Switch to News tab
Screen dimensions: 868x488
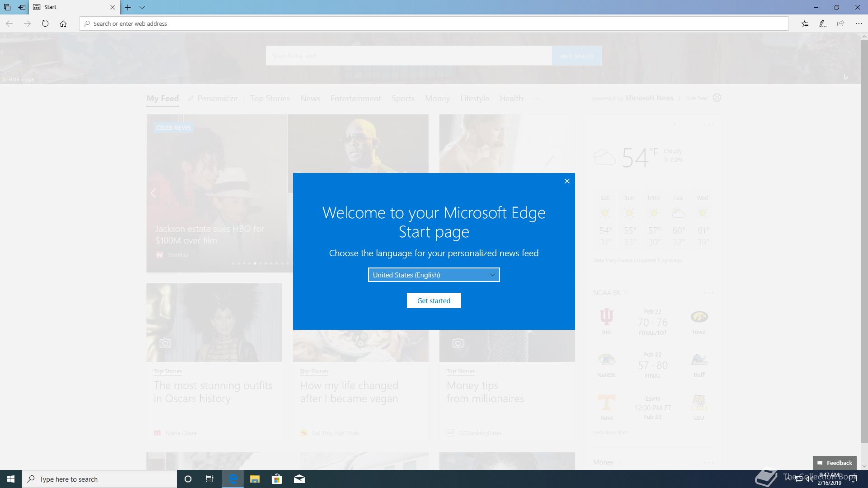tap(310, 99)
